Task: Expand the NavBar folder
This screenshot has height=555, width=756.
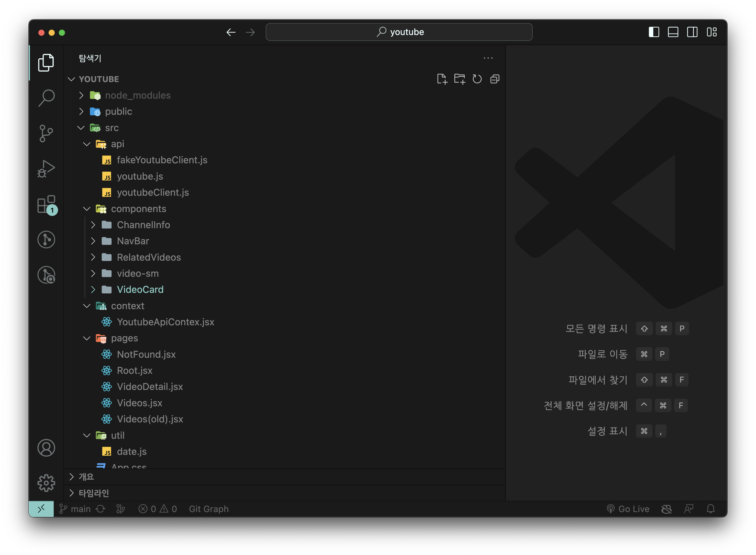Action: click(93, 241)
